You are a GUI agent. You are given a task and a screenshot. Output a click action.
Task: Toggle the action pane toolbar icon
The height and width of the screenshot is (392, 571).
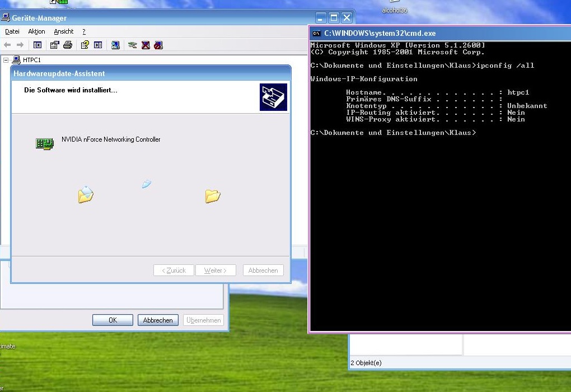tap(98, 45)
